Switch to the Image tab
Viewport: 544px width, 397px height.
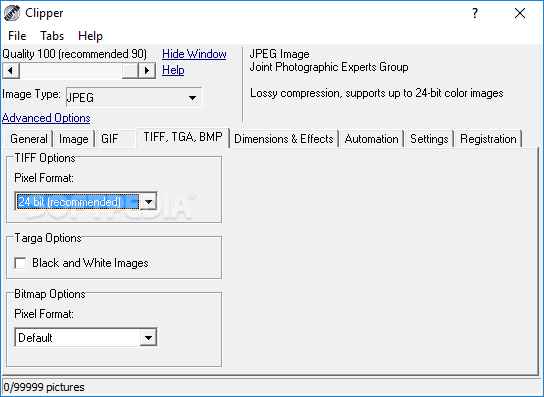point(74,139)
